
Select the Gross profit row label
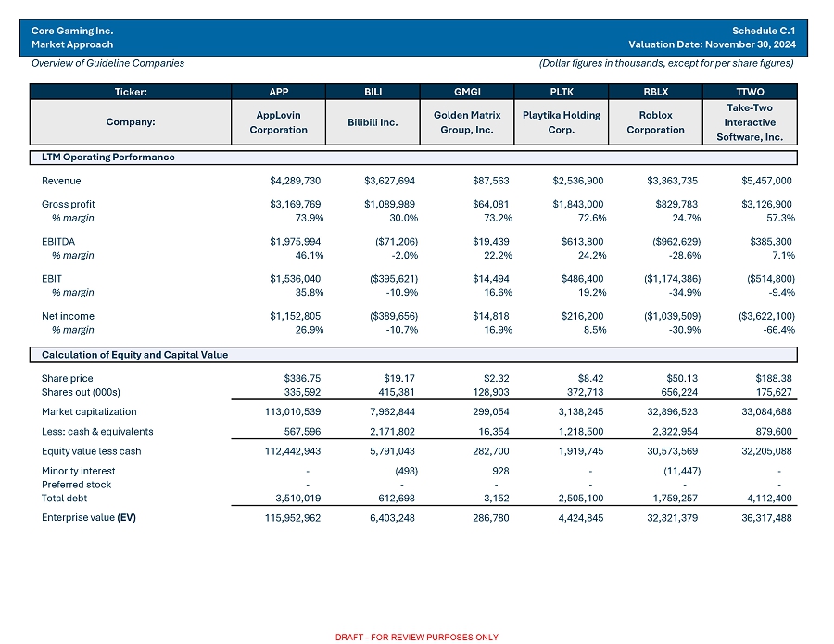[68, 204]
